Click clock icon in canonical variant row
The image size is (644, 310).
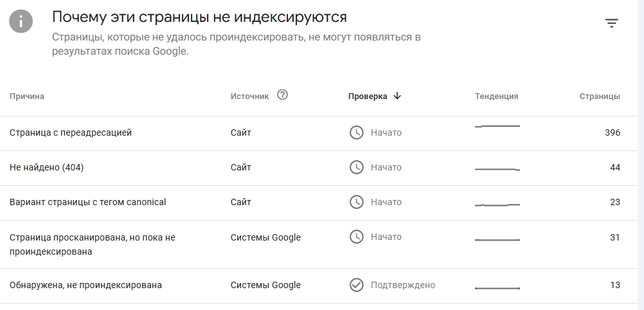356,202
